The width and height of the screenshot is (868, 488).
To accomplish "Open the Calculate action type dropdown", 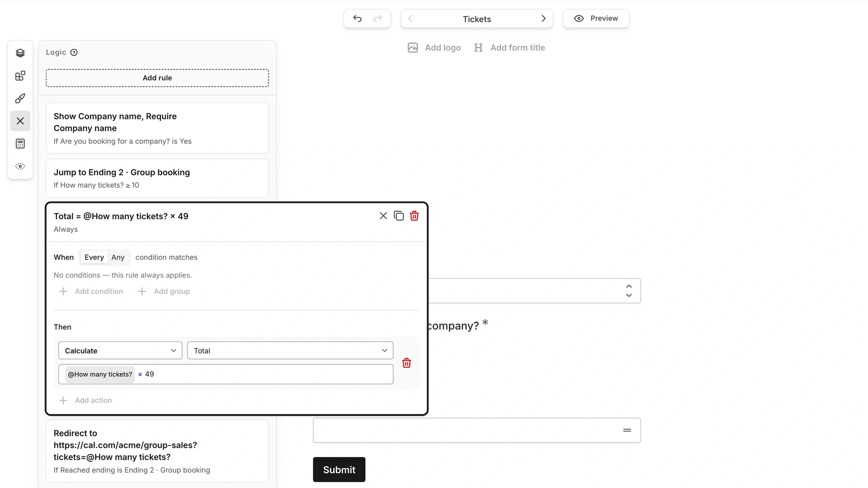I will tap(120, 350).
